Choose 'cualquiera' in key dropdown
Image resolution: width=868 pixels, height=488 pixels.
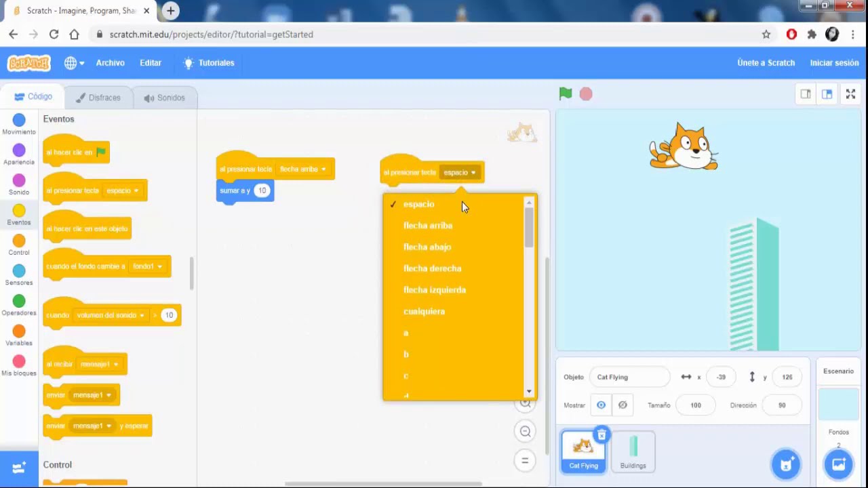tap(424, 312)
